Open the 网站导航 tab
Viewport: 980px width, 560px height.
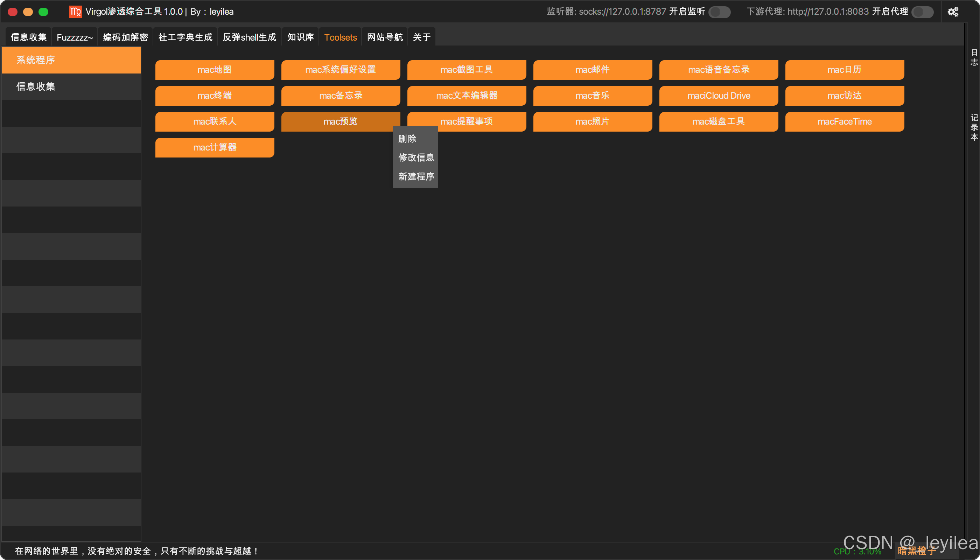pyautogui.click(x=385, y=37)
